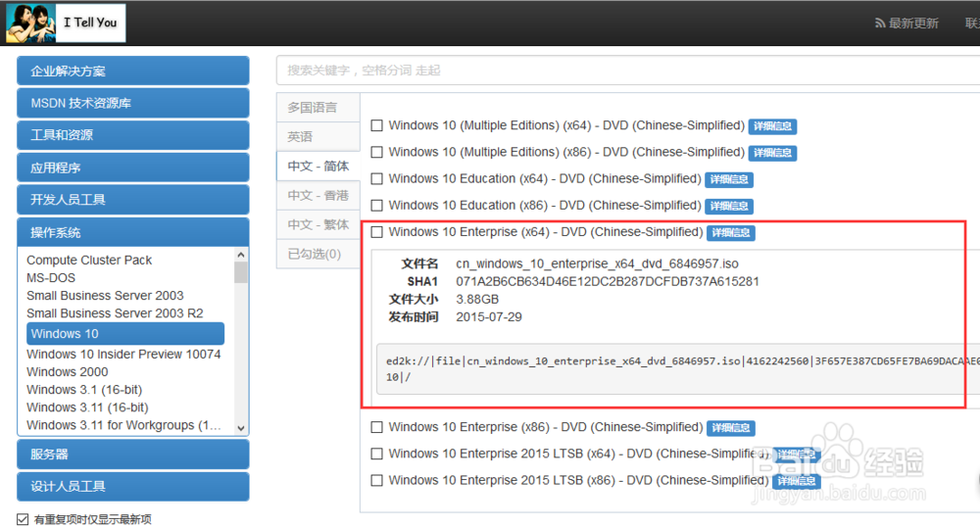Check Enterprise 2015 LTSB x64 checkbox

(377, 454)
